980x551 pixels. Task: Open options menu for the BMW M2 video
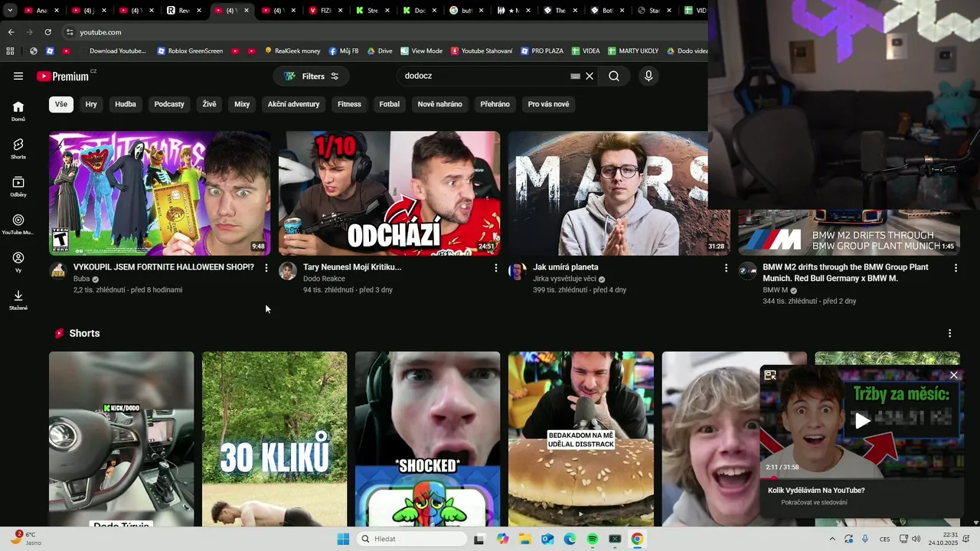click(955, 268)
